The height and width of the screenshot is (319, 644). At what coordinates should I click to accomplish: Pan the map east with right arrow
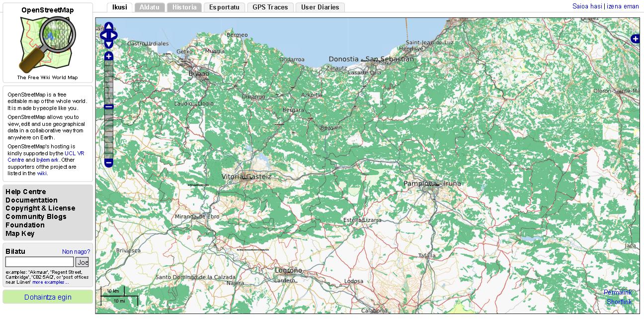pyautogui.click(x=114, y=35)
